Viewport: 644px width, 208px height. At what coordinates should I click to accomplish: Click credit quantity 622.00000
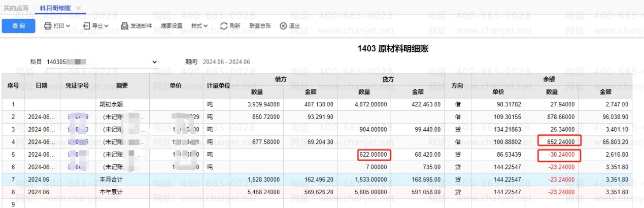[373, 154]
